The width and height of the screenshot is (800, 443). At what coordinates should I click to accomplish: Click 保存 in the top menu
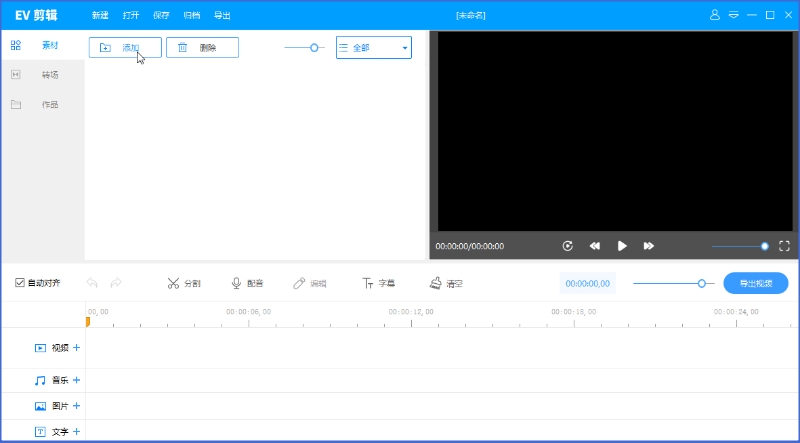tap(161, 15)
